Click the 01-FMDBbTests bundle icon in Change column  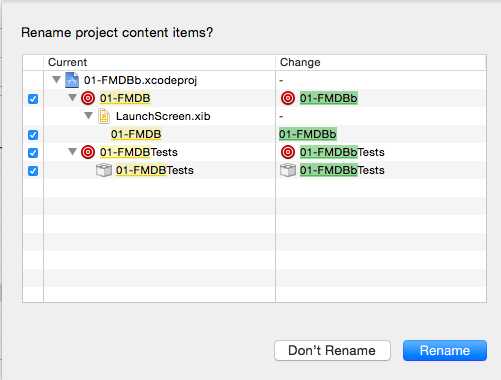coord(288,170)
